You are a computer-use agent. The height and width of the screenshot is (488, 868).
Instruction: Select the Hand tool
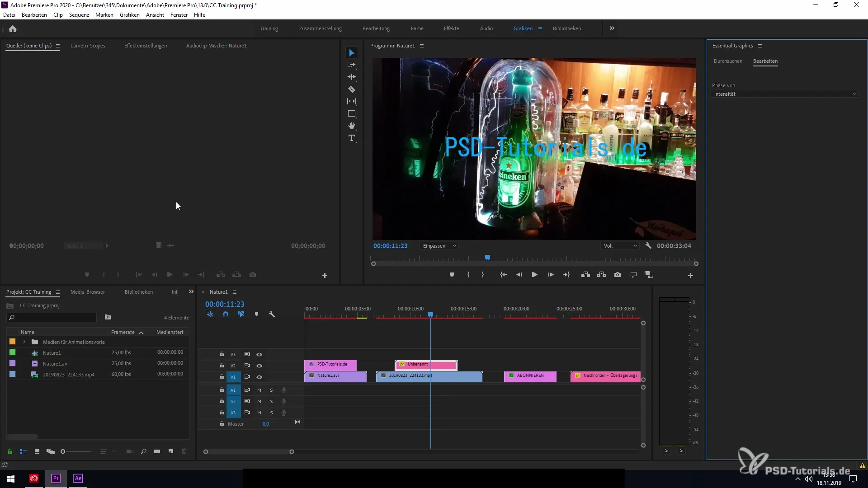click(x=352, y=126)
